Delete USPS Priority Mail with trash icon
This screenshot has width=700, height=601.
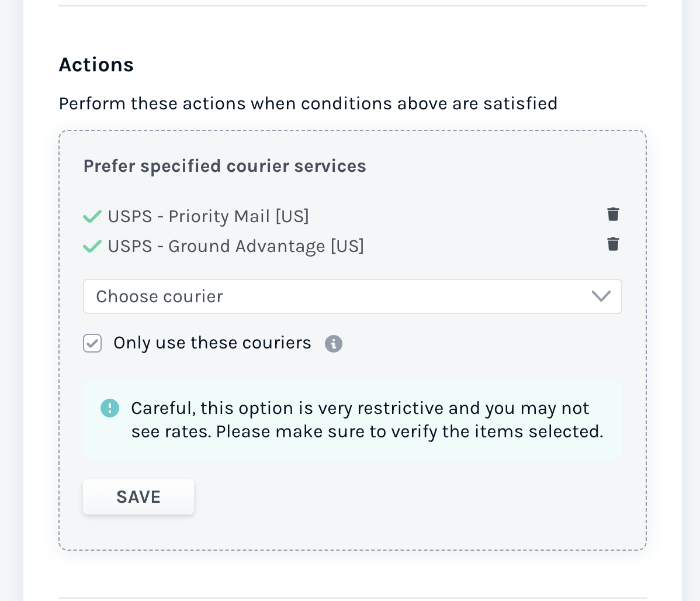[x=613, y=214]
